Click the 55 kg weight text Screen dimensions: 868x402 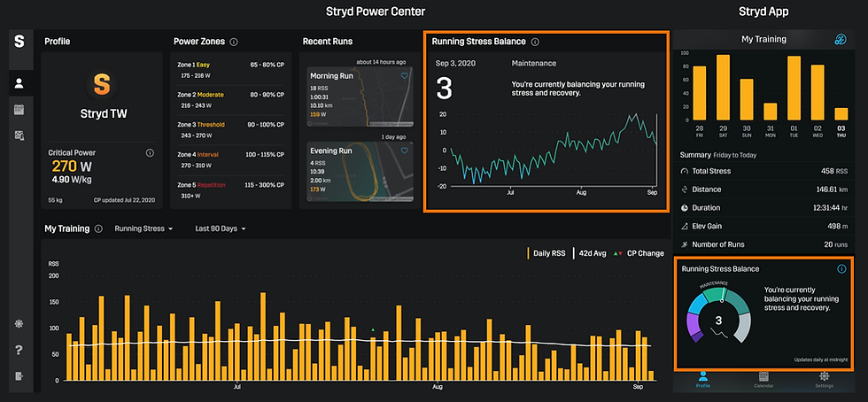(x=56, y=199)
